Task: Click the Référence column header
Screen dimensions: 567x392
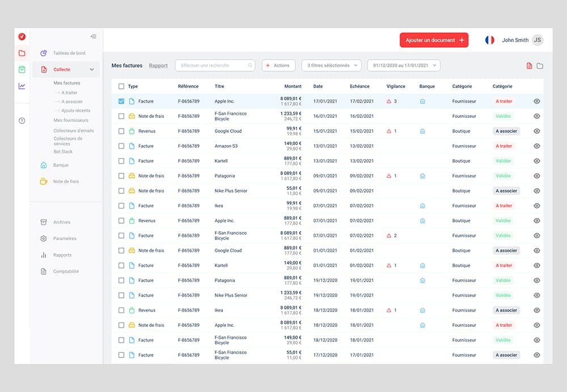Action: click(188, 86)
